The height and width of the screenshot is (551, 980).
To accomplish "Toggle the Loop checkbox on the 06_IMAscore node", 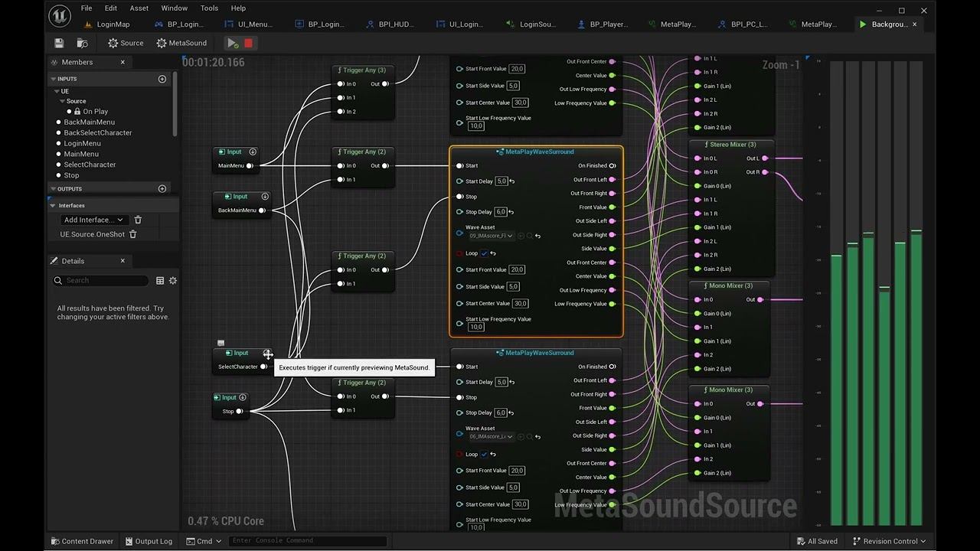I will (x=484, y=455).
